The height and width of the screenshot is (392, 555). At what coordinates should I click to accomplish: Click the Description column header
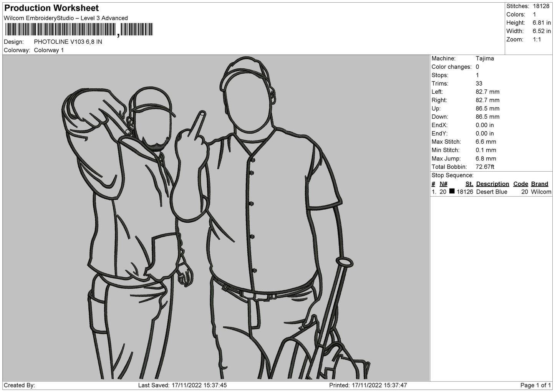click(x=492, y=184)
